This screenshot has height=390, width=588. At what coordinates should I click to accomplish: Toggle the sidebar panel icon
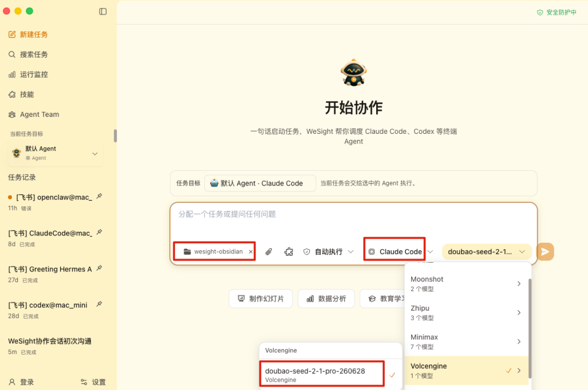tap(103, 11)
